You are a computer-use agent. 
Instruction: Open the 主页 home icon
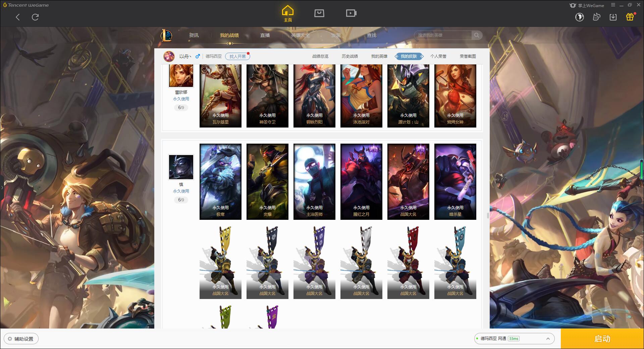288,14
